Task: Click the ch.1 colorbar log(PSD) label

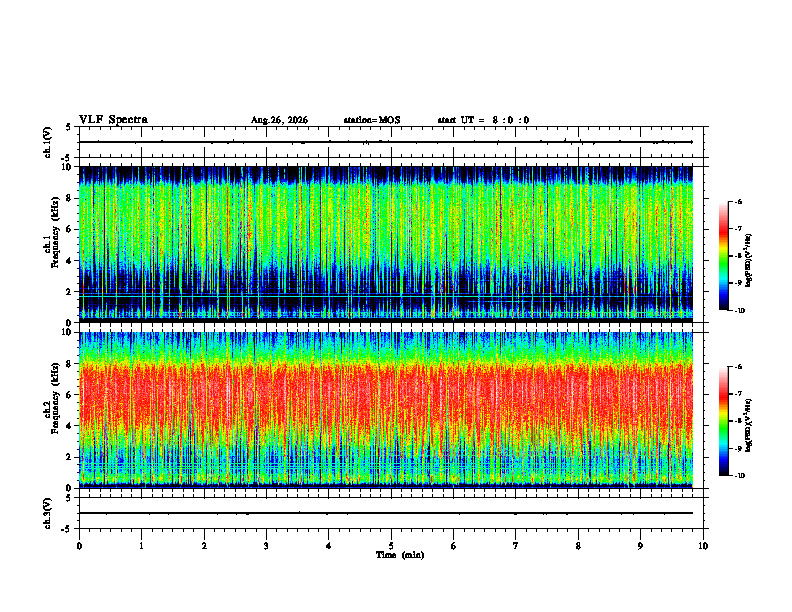Action: [749, 261]
